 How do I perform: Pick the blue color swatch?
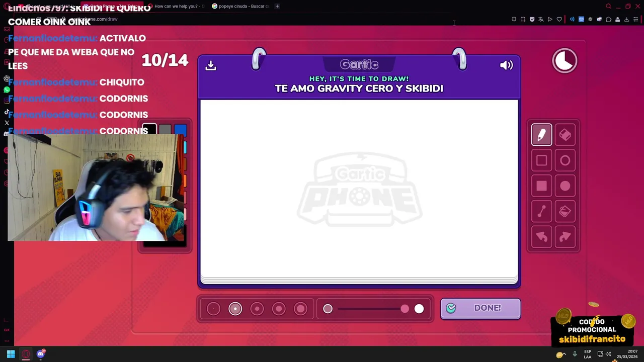[180, 130]
